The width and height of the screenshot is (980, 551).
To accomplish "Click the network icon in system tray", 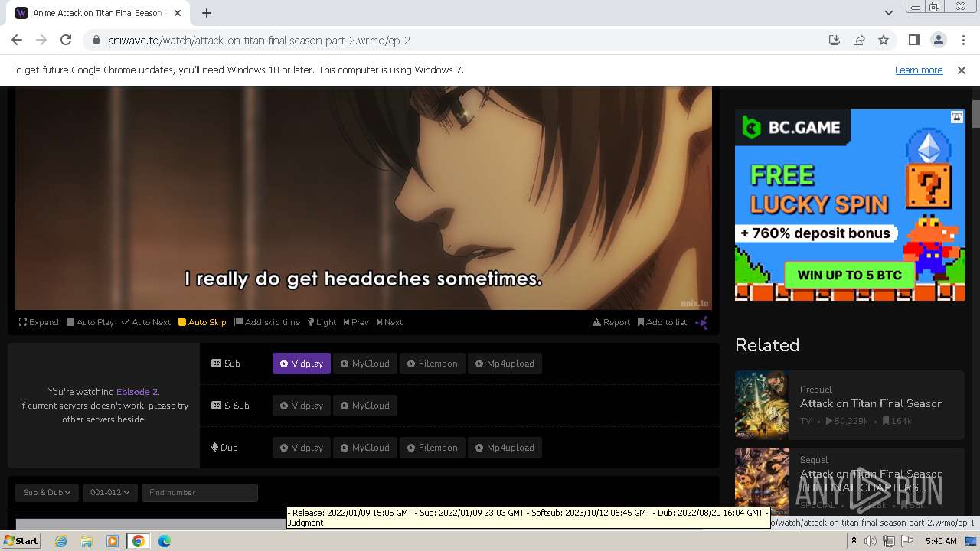I will [x=888, y=541].
